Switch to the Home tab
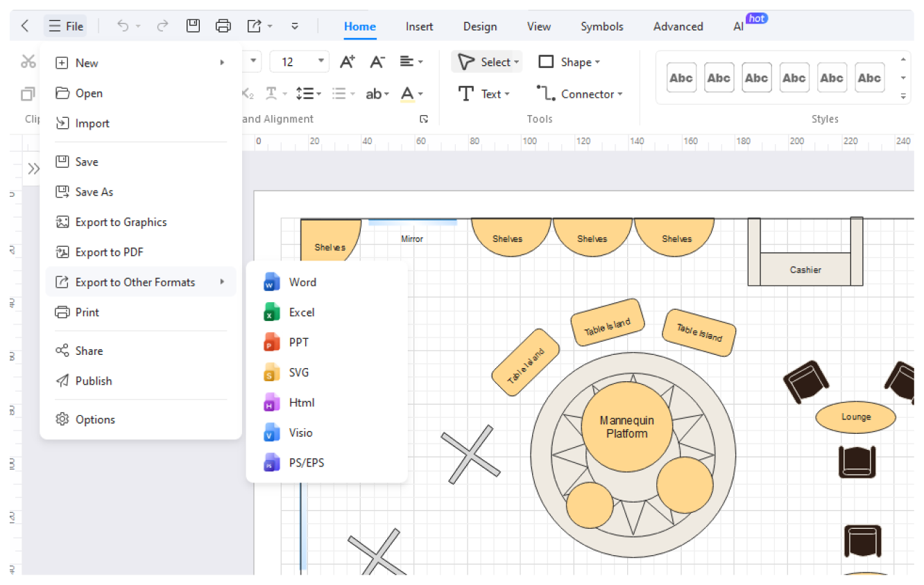 (x=360, y=26)
